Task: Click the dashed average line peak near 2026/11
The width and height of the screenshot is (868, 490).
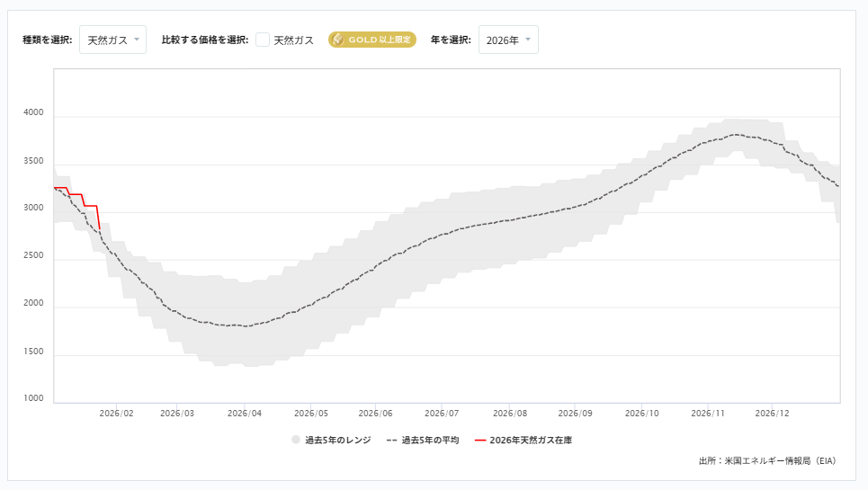Action: [735, 134]
